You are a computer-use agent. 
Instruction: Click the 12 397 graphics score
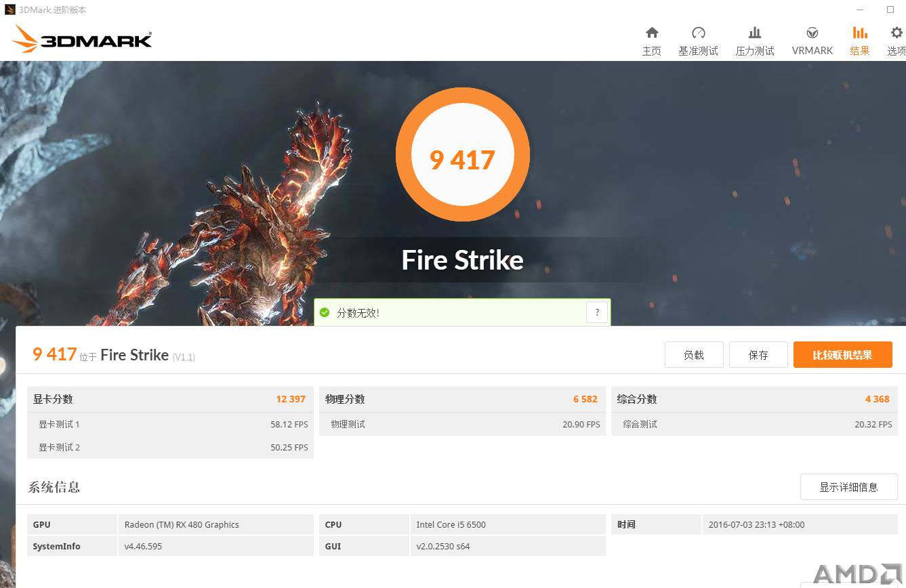[291, 399]
